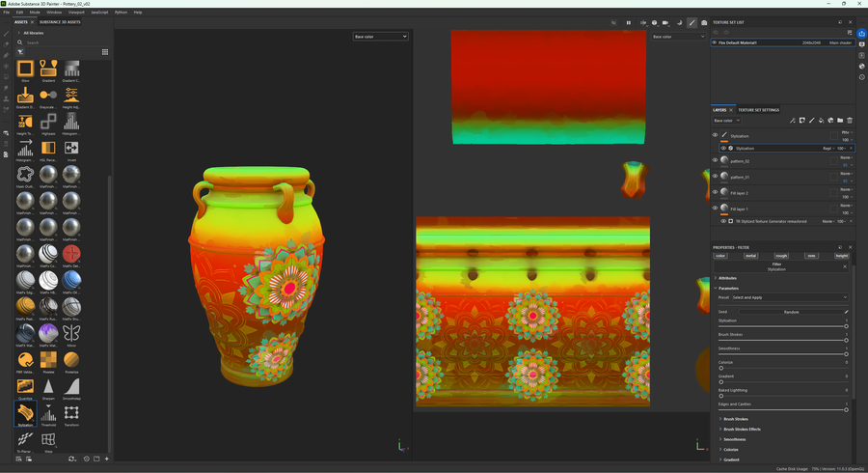Pause rendering with the pause icon

(628, 22)
